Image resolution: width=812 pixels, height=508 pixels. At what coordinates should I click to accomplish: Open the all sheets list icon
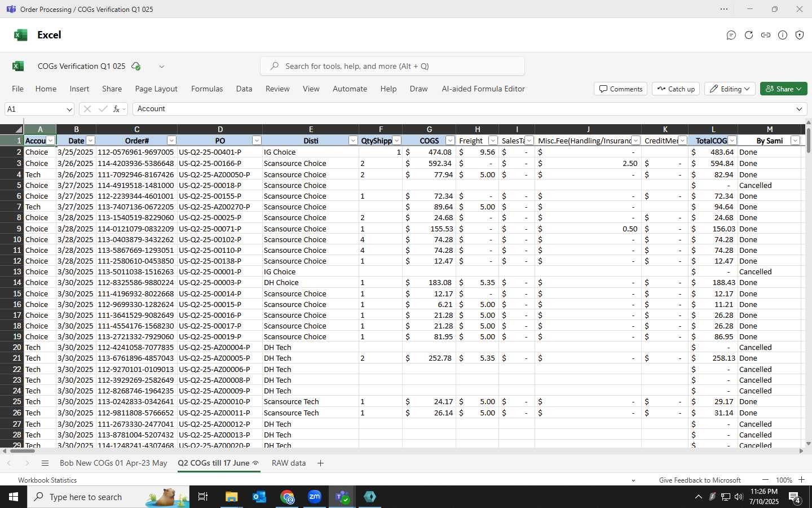pos(45,463)
